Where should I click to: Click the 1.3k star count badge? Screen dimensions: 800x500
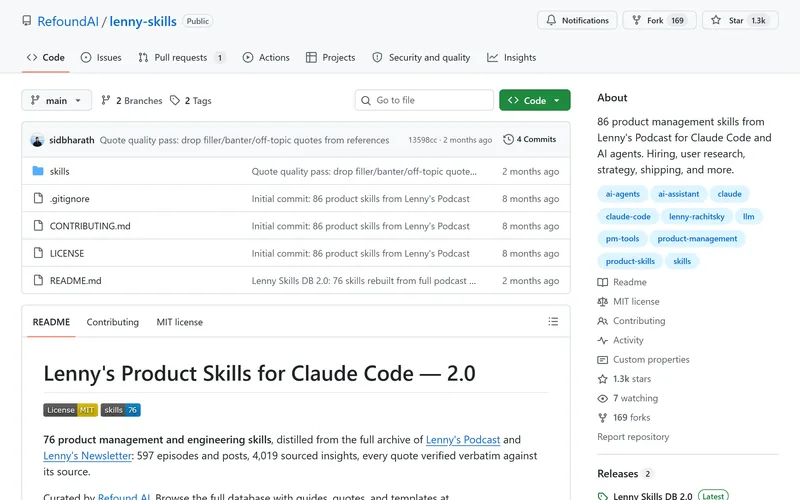point(758,20)
